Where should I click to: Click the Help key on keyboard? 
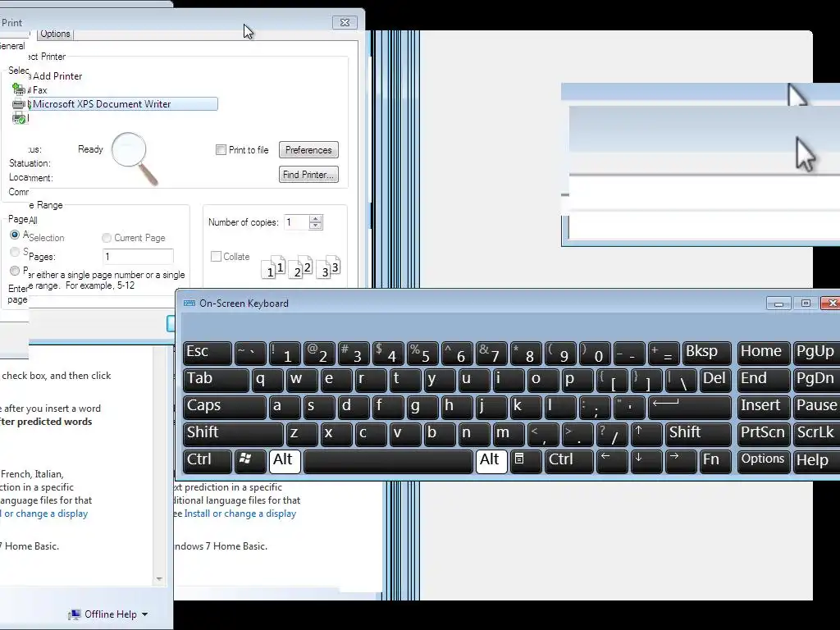816,462
